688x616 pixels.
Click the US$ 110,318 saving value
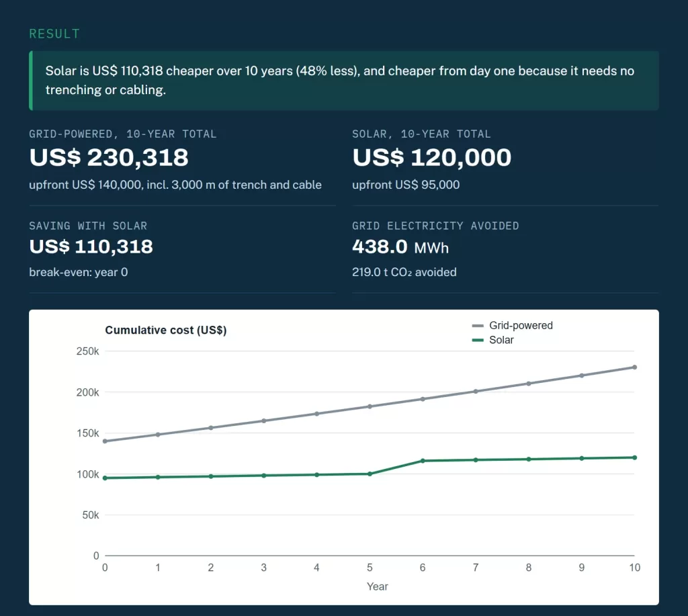[x=91, y=247]
